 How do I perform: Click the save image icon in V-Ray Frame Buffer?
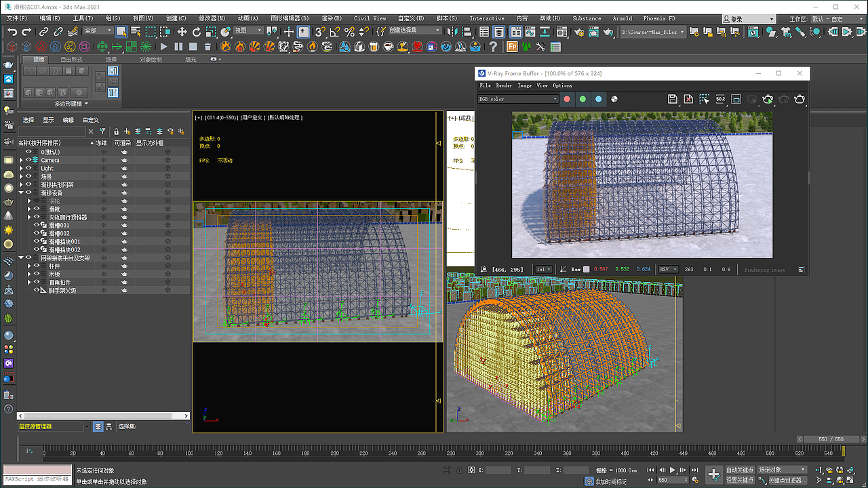[672, 99]
